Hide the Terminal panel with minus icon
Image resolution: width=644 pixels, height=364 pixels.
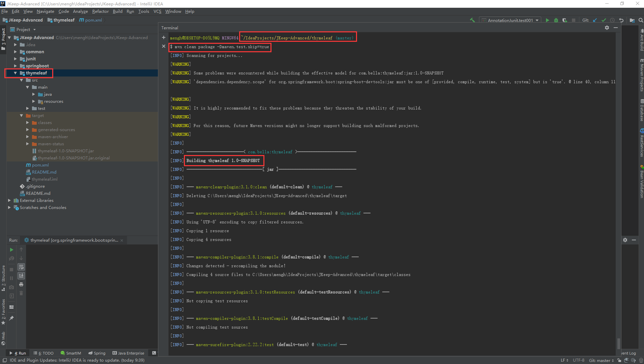pyautogui.click(x=616, y=28)
